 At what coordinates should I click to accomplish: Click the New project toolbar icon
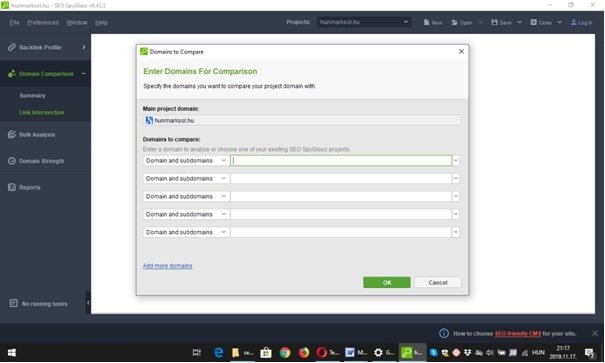tap(426, 22)
